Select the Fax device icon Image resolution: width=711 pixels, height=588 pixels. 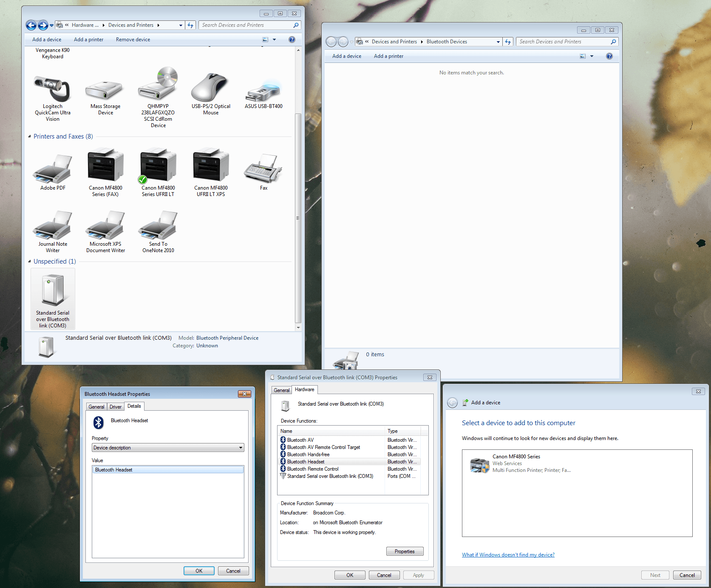coord(263,168)
